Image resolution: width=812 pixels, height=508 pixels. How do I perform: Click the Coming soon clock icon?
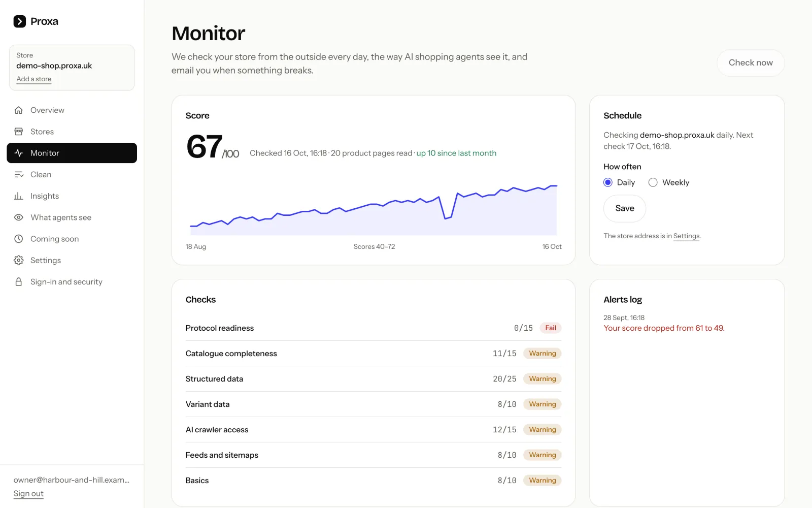19,239
